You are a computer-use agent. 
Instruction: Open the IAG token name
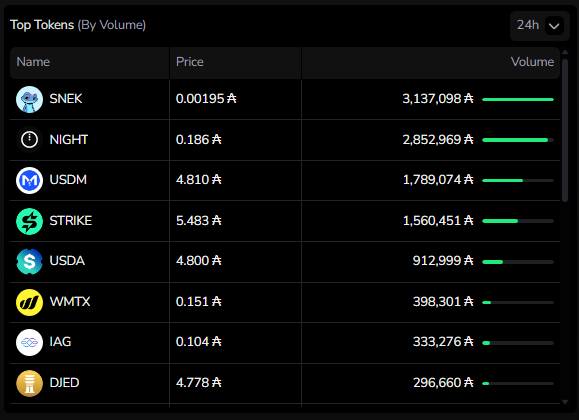point(60,342)
